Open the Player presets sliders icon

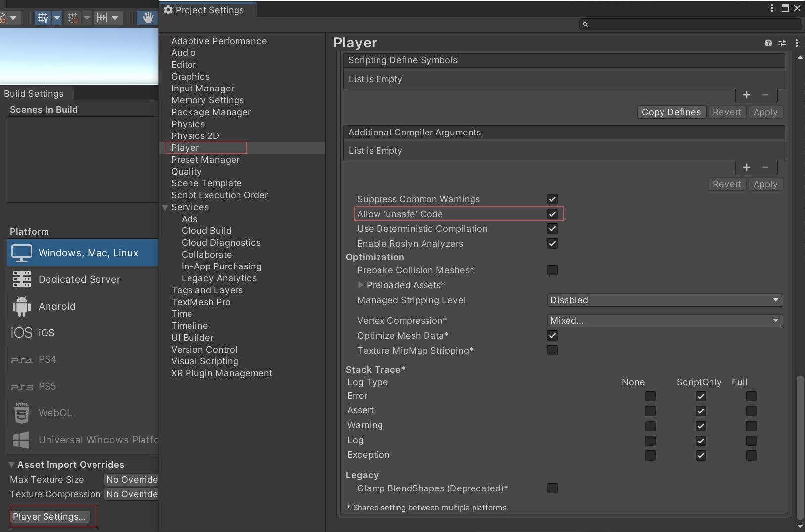coord(782,43)
